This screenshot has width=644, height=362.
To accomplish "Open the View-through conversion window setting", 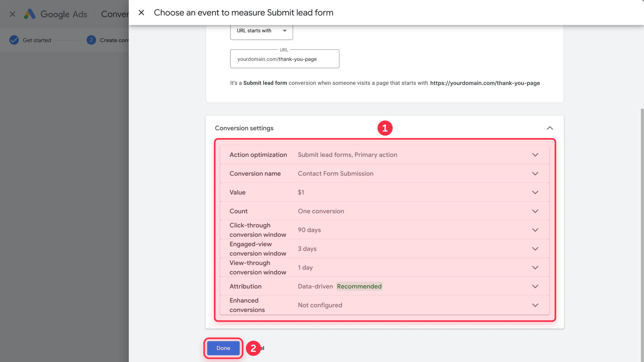I will [x=535, y=267].
